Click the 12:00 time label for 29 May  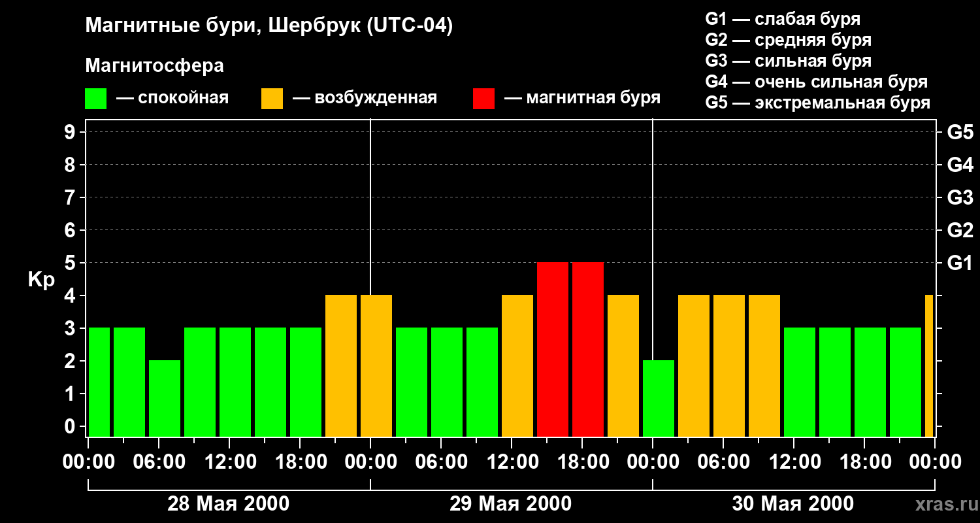512,462
